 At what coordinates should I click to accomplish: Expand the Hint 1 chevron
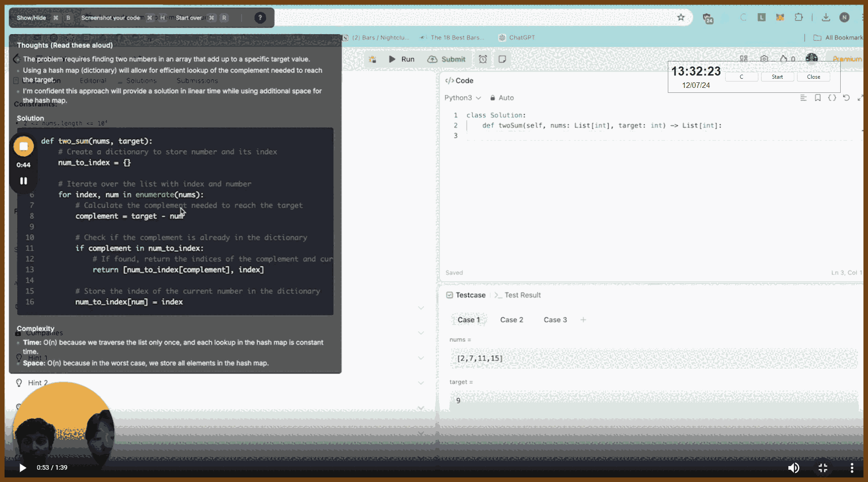[x=421, y=358]
